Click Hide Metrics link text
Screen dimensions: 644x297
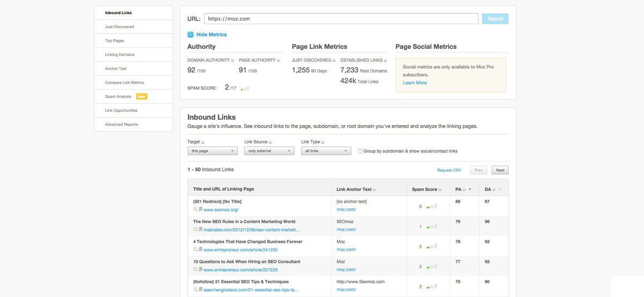coord(211,34)
